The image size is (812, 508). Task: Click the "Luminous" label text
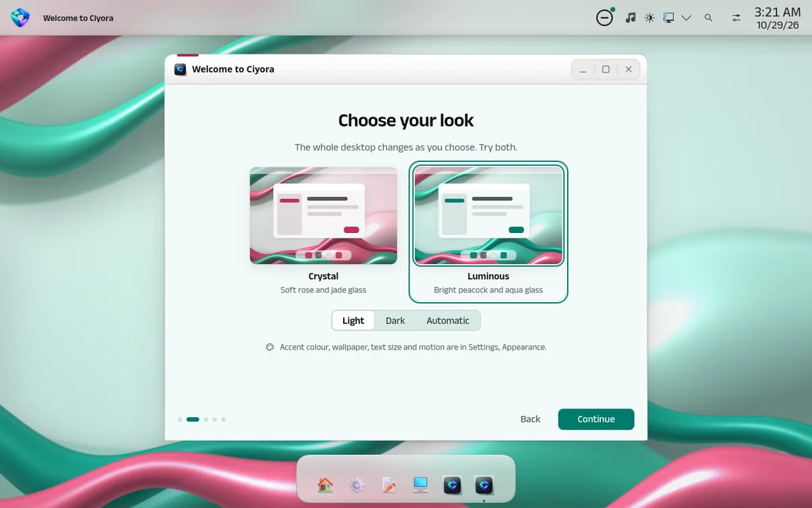[489, 276]
